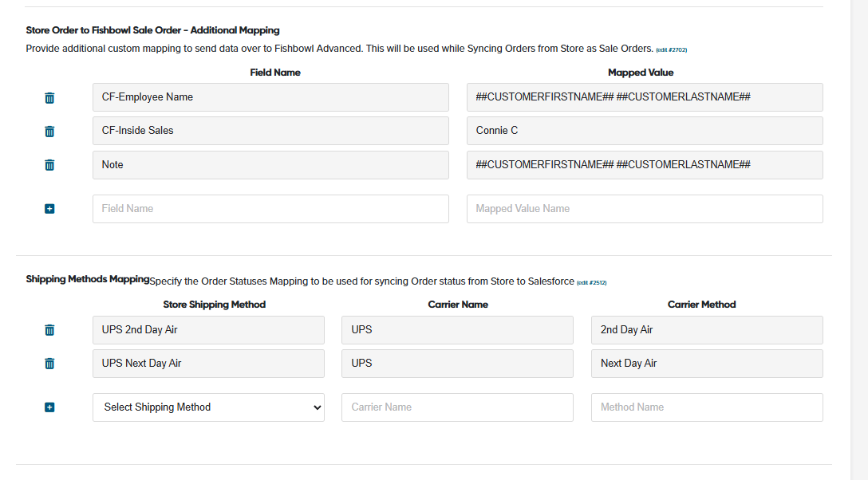Click the Shipping Methods Mapping heading
The height and width of the screenshot is (480, 868).
(x=88, y=279)
